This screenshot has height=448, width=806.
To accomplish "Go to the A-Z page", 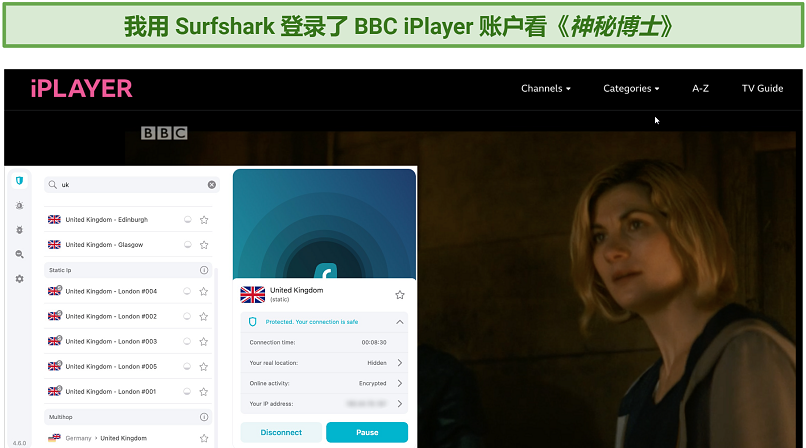I will [x=700, y=89].
